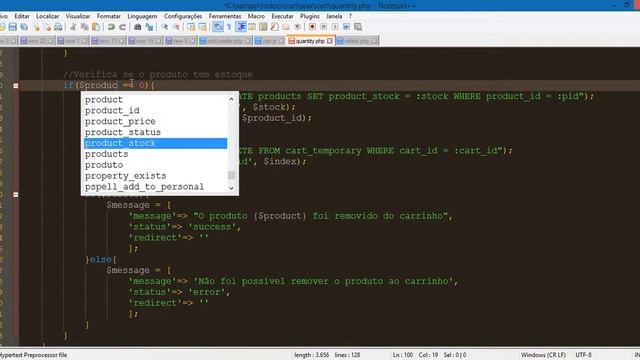Toggle Word Wrap in the toolbar
640x360 pixels.
pos(218,27)
